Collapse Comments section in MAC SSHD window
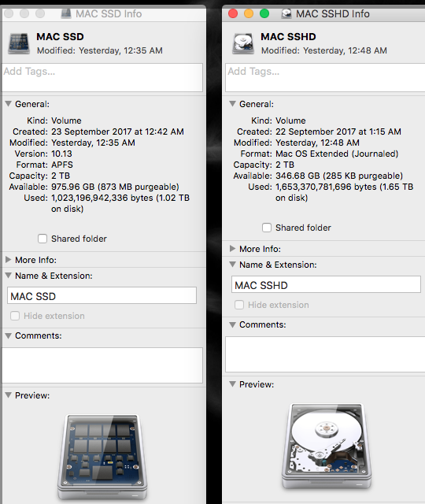425x504 pixels. (233, 324)
